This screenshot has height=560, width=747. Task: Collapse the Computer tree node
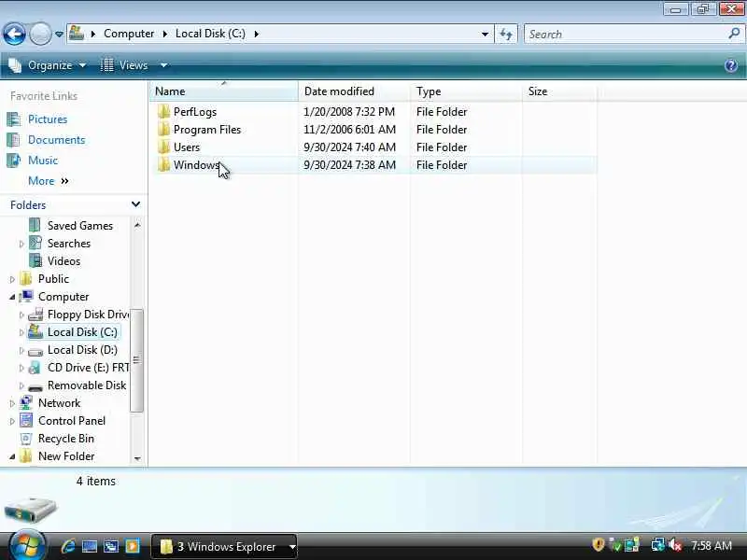(x=12, y=297)
